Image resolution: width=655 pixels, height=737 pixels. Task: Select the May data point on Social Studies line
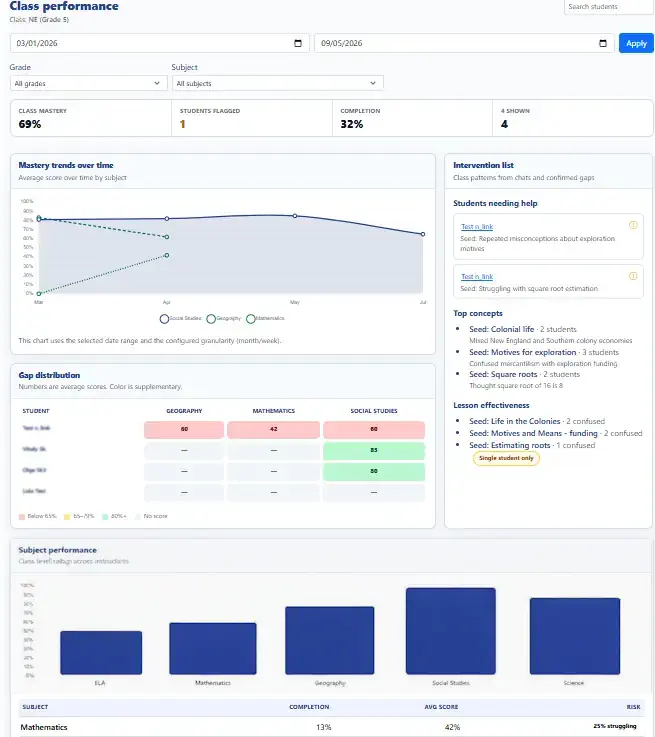click(295, 216)
